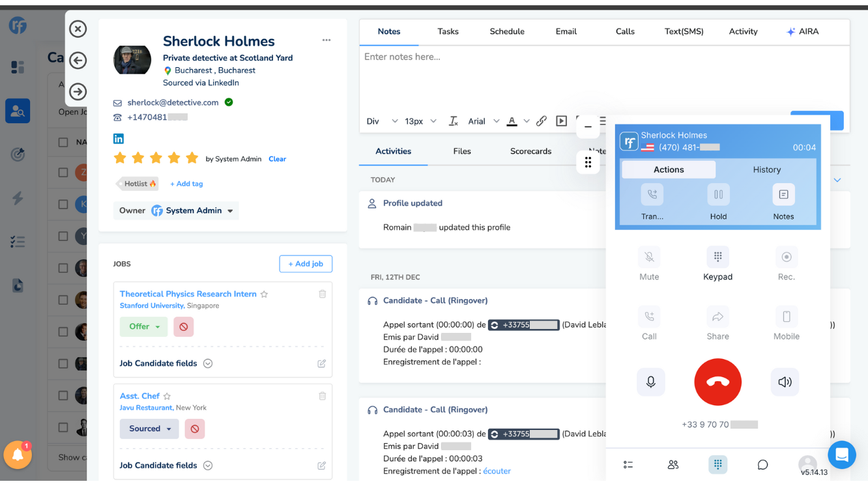
Task: Star the Asst. Chef job as favorite
Action: pos(167,396)
